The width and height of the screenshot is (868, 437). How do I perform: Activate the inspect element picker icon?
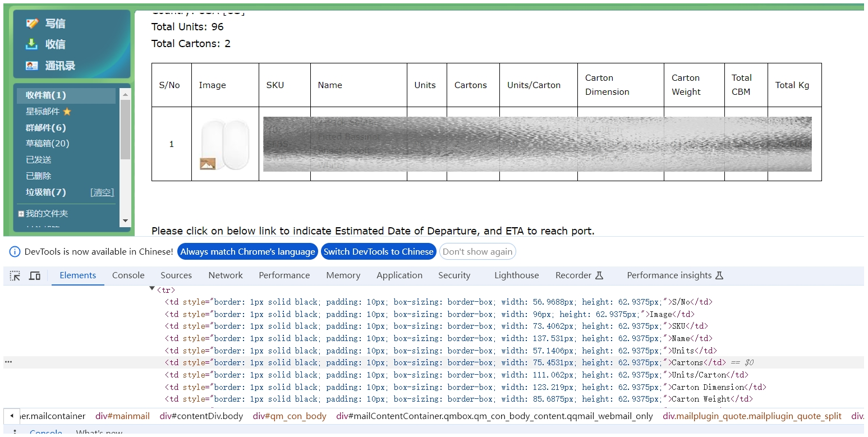point(15,275)
